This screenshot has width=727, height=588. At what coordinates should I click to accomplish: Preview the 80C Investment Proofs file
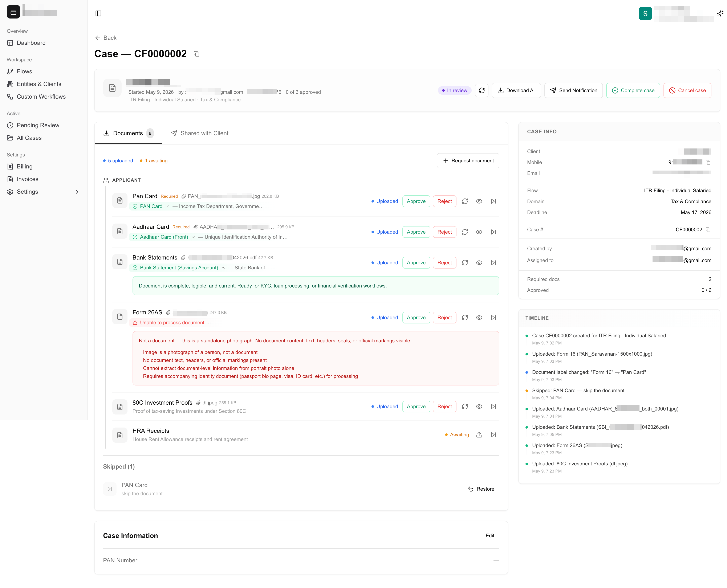[x=479, y=407]
